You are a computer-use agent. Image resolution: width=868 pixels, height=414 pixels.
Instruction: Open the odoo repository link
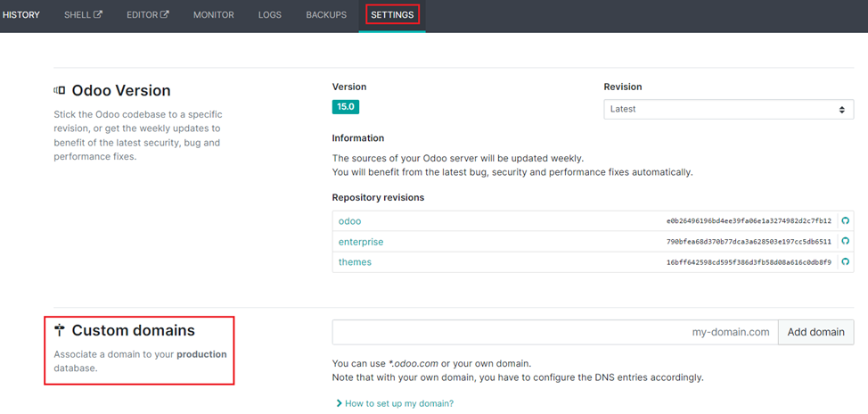[350, 221]
